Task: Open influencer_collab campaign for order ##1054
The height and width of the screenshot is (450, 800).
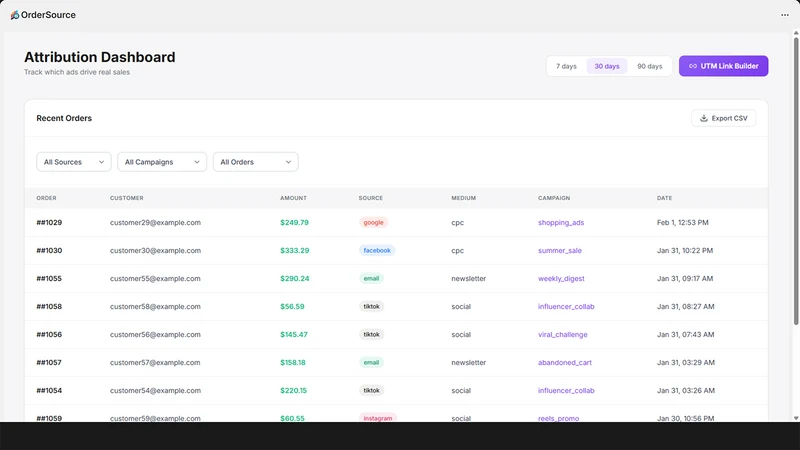Action: (566, 391)
